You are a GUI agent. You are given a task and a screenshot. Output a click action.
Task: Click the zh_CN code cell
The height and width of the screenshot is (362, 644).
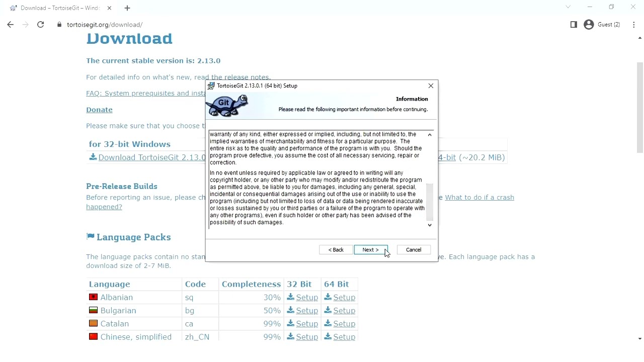[x=197, y=337]
